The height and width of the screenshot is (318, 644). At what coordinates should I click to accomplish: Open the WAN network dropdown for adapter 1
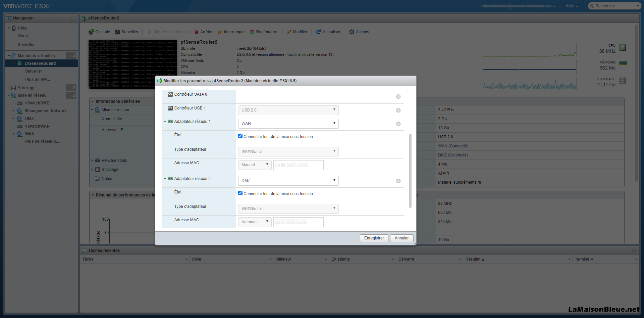click(x=288, y=124)
